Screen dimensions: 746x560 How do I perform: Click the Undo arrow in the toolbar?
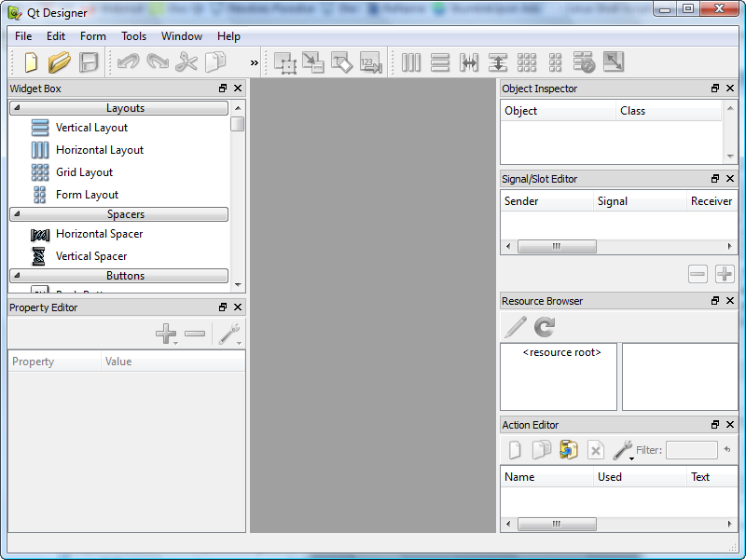point(128,62)
